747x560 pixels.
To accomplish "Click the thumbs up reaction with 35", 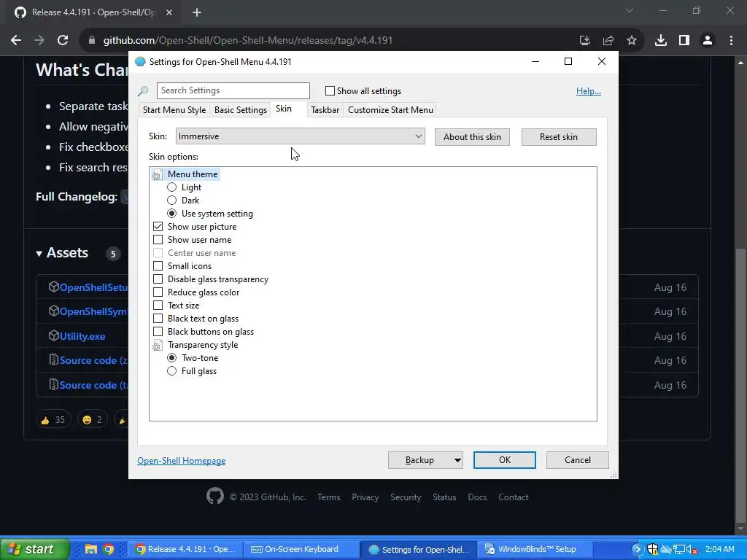I will (53, 419).
